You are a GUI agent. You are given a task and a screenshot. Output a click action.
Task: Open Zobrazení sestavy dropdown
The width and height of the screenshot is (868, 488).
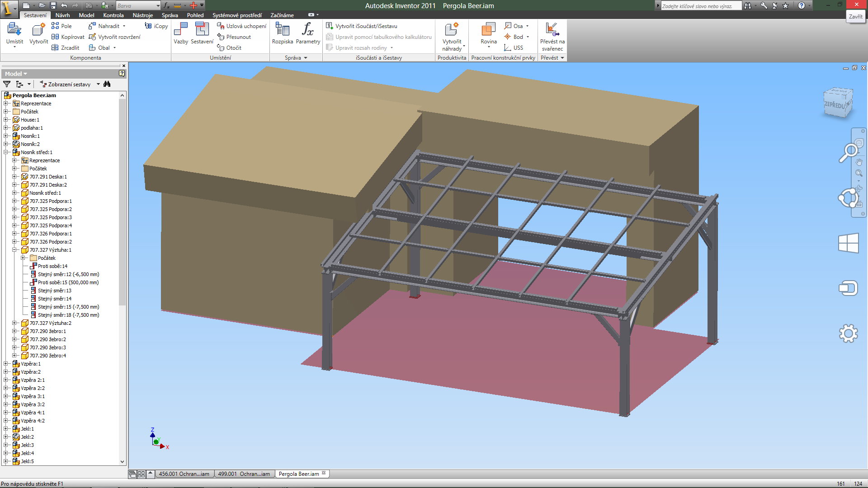point(98,84)
